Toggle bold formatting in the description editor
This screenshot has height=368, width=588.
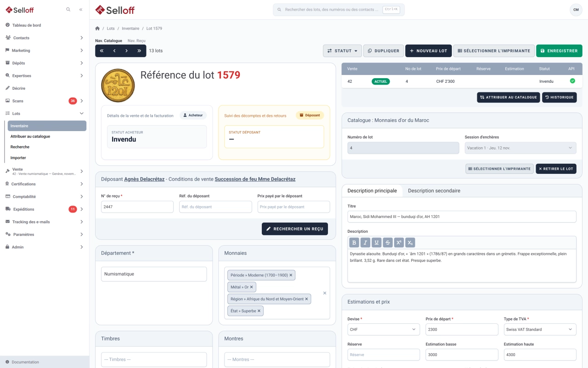pyautogui.click(x=354, y=242)
